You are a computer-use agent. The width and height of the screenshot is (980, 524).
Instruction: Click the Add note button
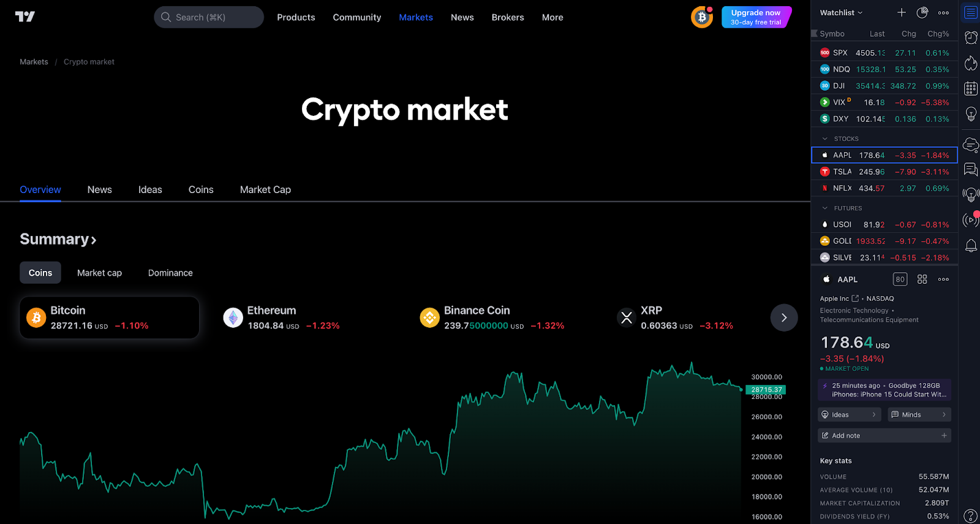click(884, 436)
